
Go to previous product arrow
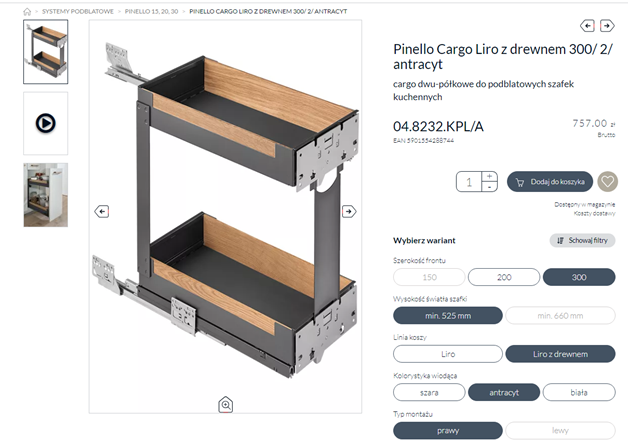(587, 26)
